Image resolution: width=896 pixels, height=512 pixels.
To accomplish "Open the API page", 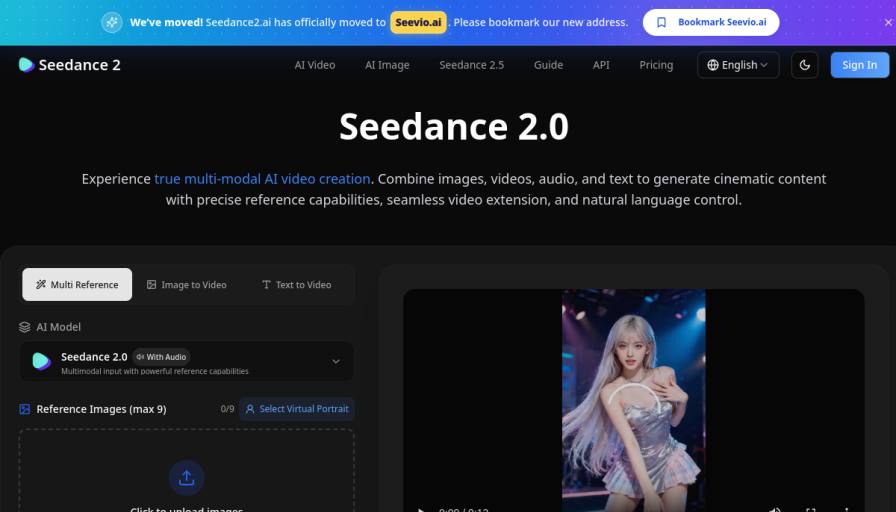I will (601, 65).
